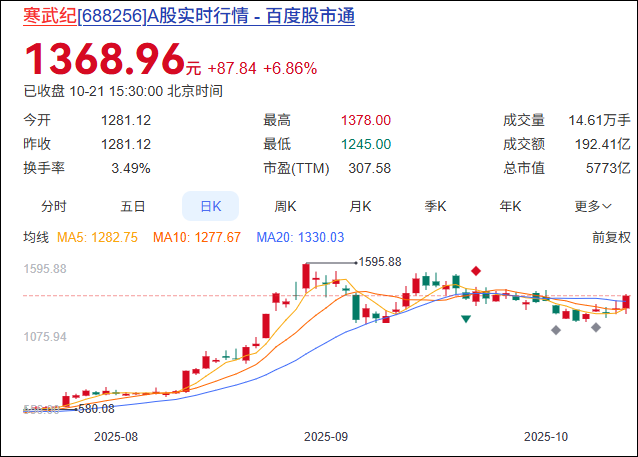Click the latest red candlestick at right edge
The image size is (638, 457).
pyautogui.click(x=626, y=301)
